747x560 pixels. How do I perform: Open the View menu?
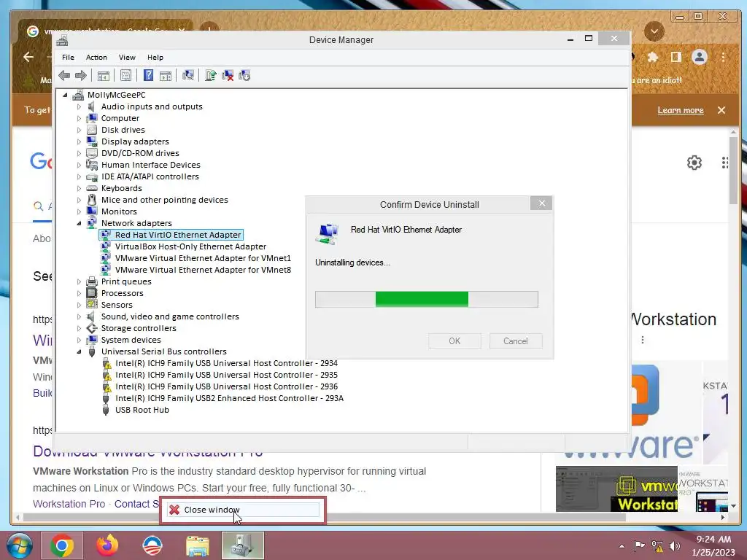pyautogui.click(x=127, y=57)
